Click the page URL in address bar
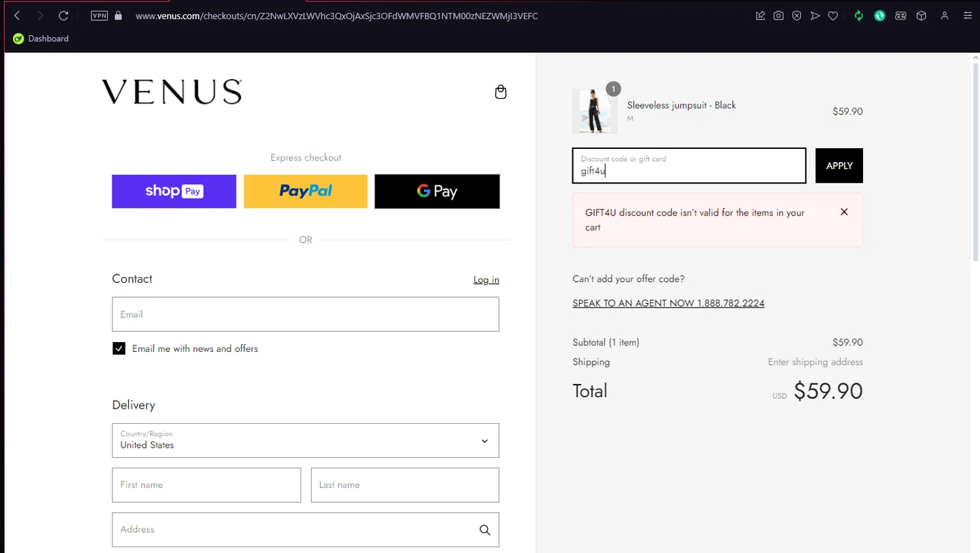 coord(336,16)
